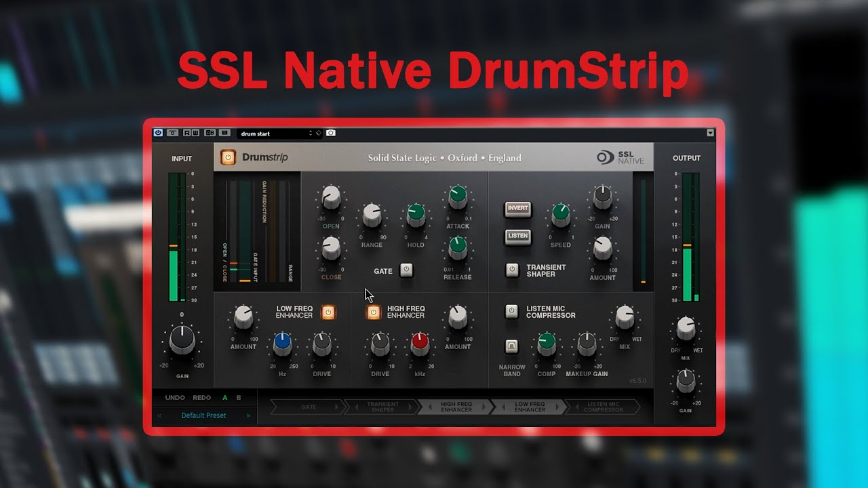
Task: Click the transient shaper Amount knob
Action: [602, 249]
